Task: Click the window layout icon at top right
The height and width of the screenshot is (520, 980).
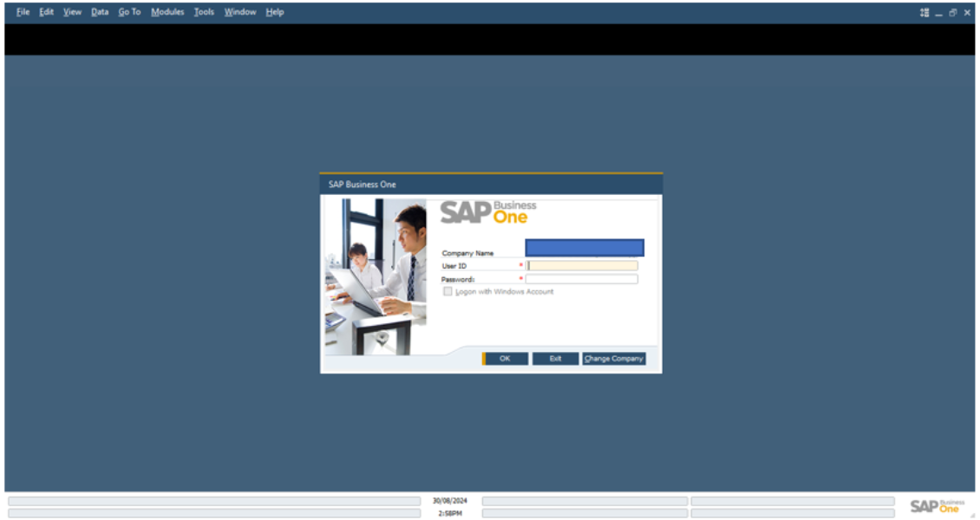Action: point(924,12)
